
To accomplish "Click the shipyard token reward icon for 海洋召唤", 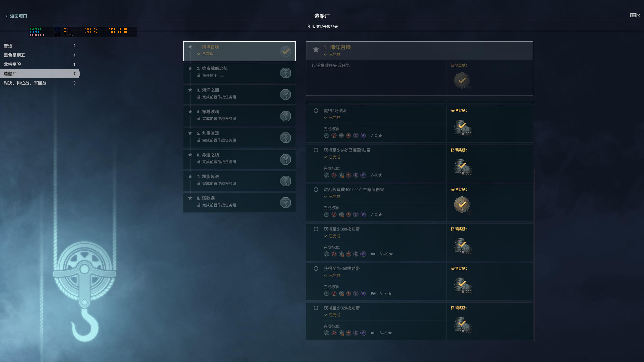I will 462,80.
